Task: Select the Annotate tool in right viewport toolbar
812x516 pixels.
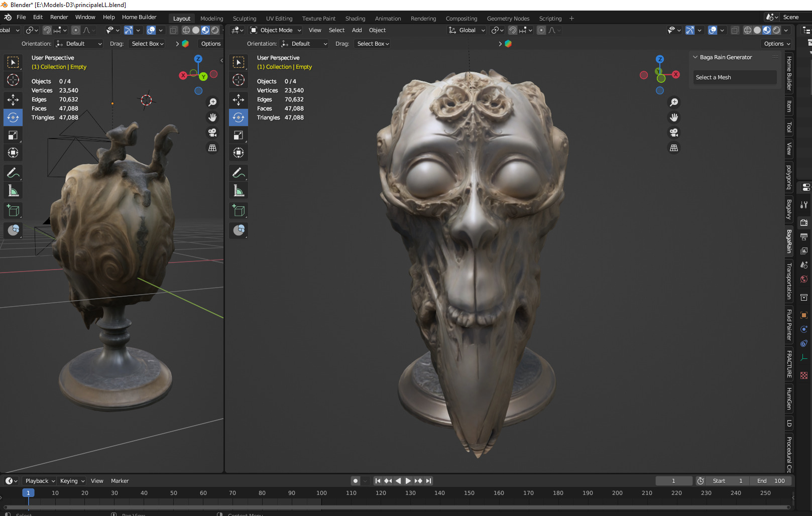Action: tap(239, 173)
